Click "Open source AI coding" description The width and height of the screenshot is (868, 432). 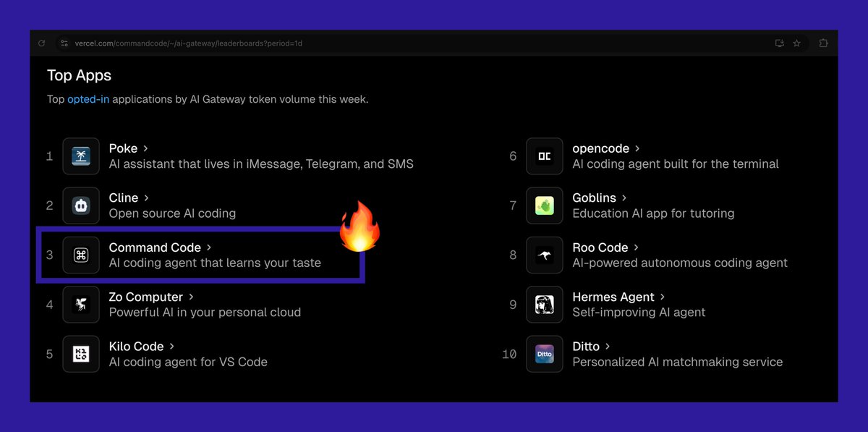172,213
